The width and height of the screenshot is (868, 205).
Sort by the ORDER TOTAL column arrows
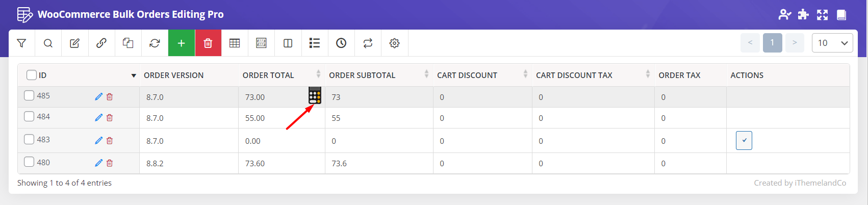pos(318,74)
